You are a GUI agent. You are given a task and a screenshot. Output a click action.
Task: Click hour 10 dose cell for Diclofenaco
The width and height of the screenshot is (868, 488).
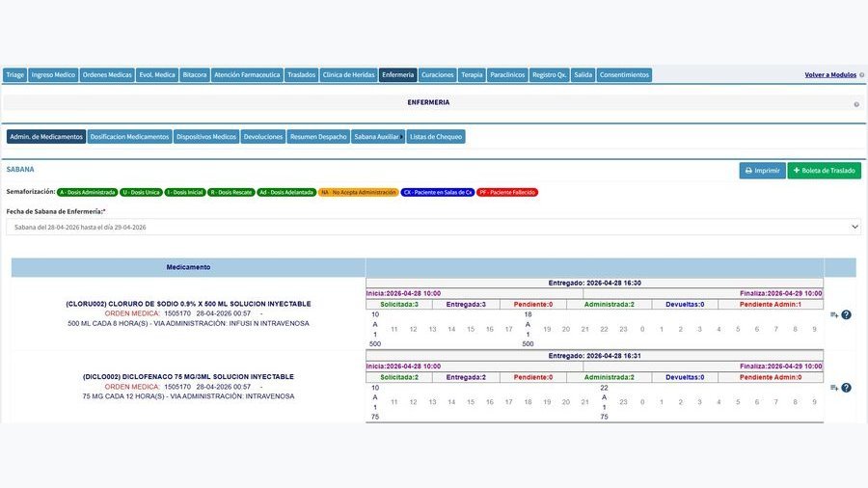point(375,402)
